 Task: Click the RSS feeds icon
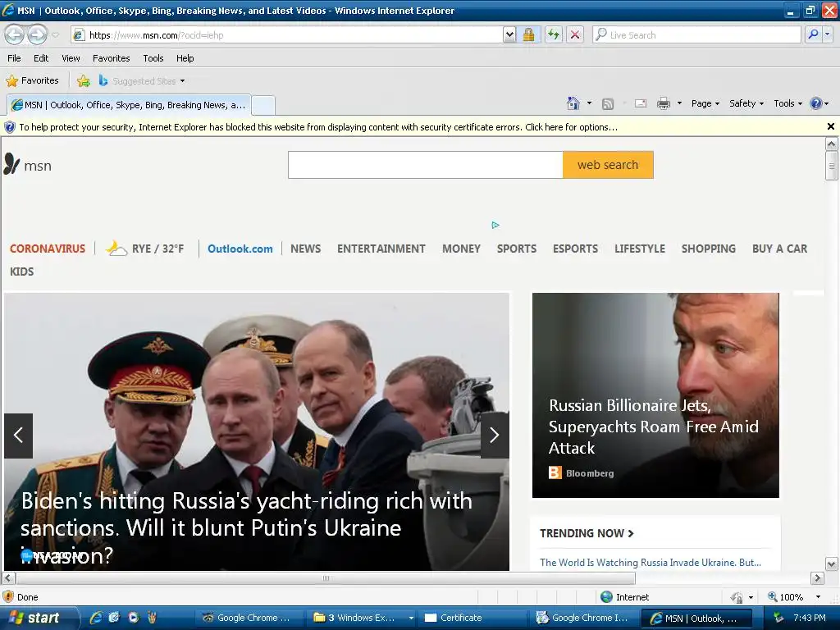[x=608, y=104]
